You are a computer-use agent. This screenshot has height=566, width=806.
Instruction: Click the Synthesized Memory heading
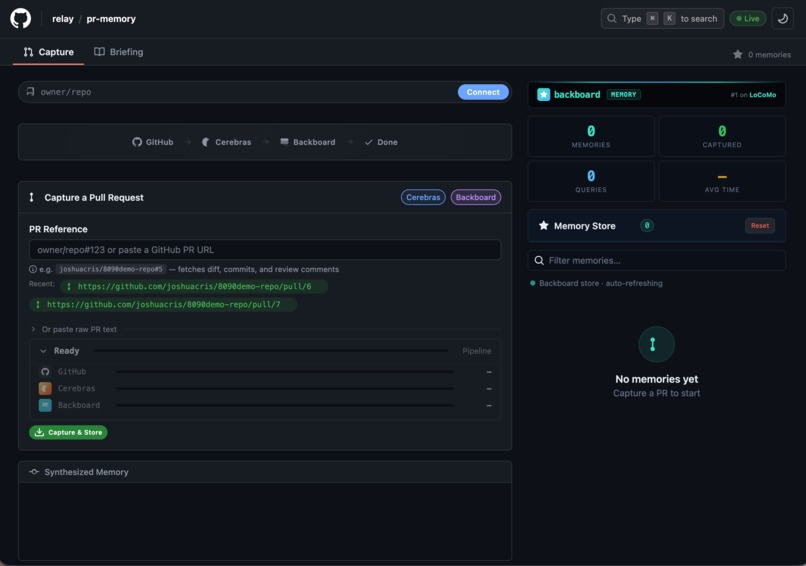[86, 472]
